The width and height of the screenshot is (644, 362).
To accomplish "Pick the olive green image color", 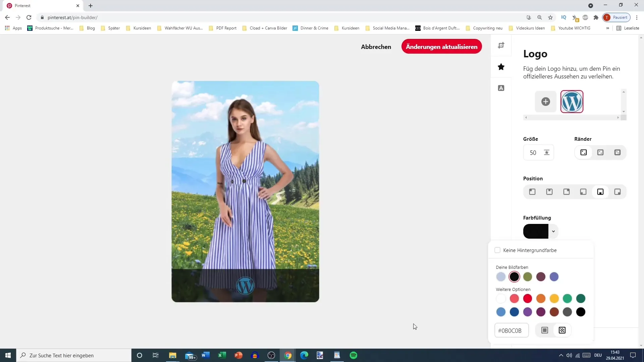I will pyautogui.click(x=528, y=277).
